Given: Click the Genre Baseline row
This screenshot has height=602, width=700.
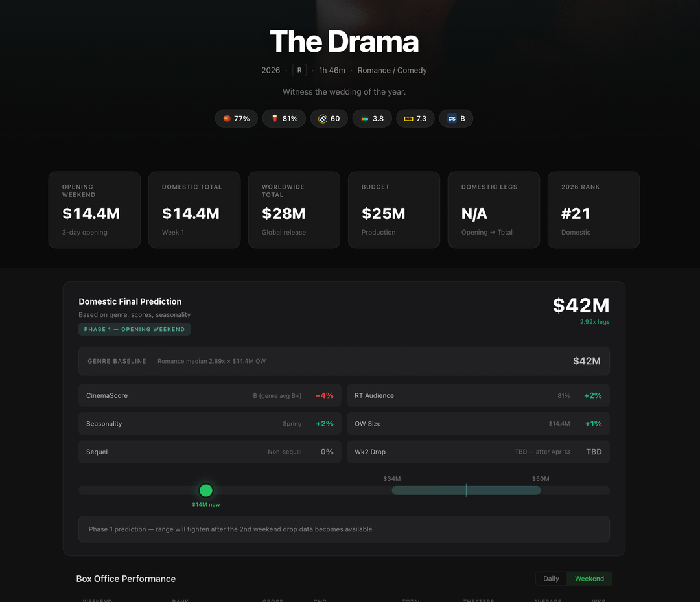Looking at the screenshot, I should point(344,361).
